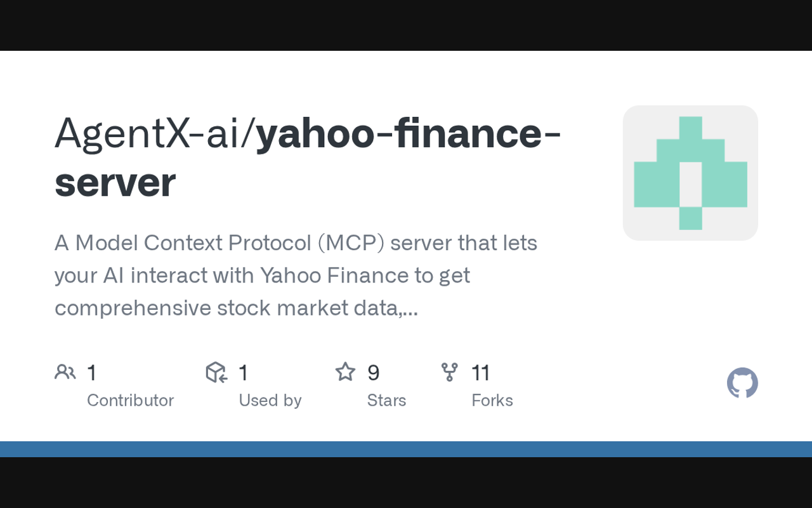
Task: Click the Forks branch icon
Action: click(449, 372)
